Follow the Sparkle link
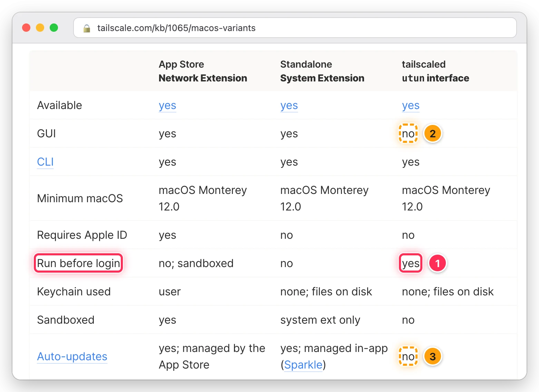539x392 pixels. click(x=303, y=365)
